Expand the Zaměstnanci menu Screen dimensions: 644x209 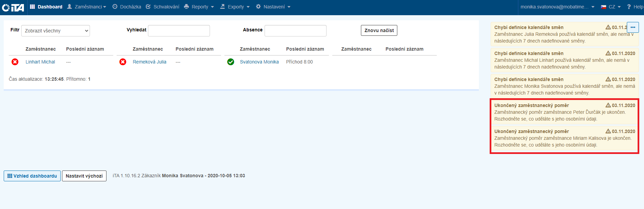coord(87,7)
